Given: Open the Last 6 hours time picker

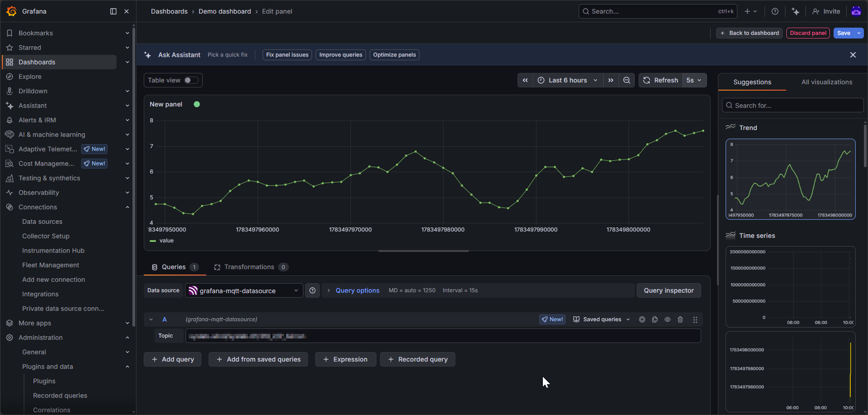Looking at the screenshot, I should click(x=568, y=80).
